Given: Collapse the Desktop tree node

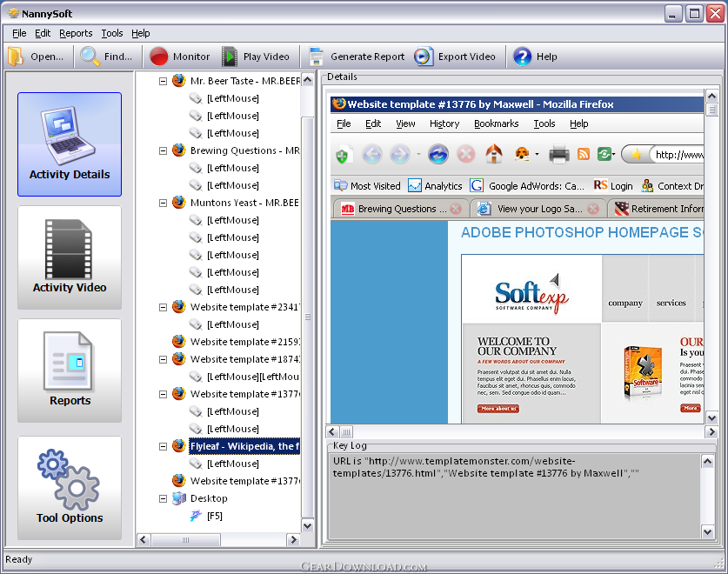Looking at the screenshot, I should click(x=163, y=498).
